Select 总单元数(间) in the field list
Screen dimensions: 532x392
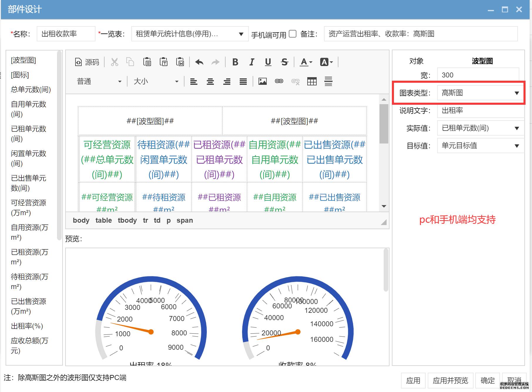point(31,89)
